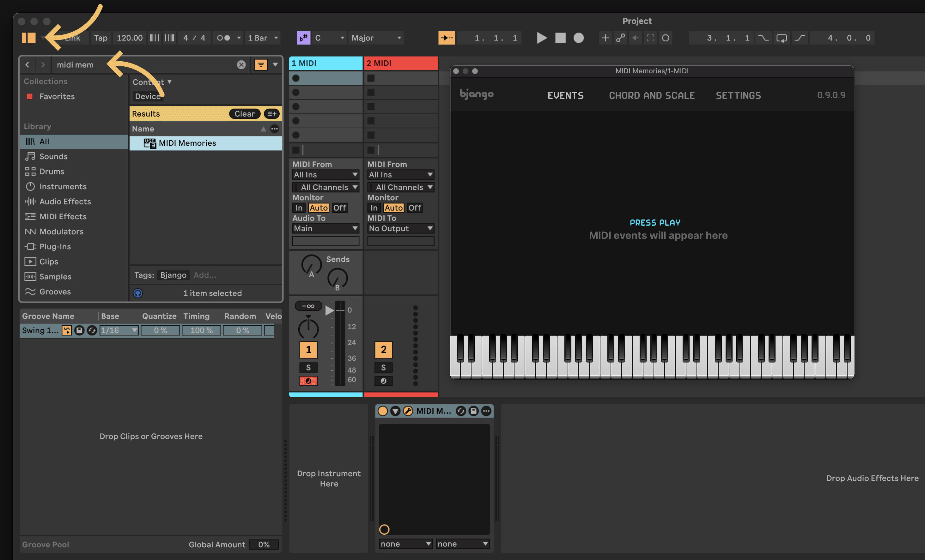Open the root note C dropdown
This screenshot has width=925, height=560.
[329, 38]
